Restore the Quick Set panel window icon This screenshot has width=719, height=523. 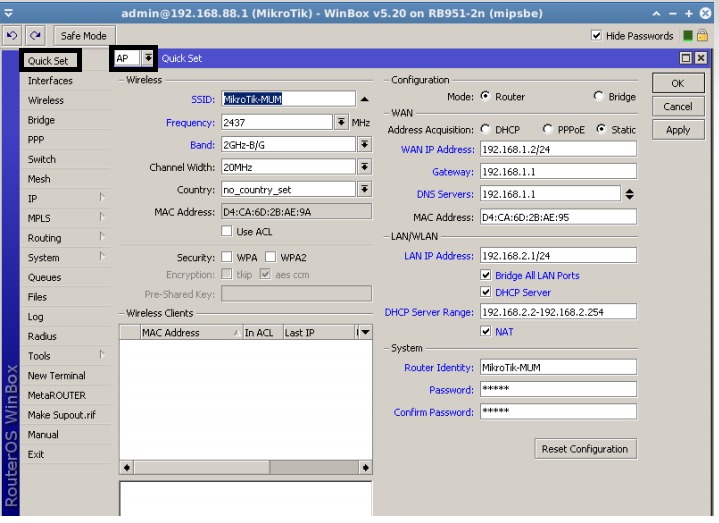686,58
